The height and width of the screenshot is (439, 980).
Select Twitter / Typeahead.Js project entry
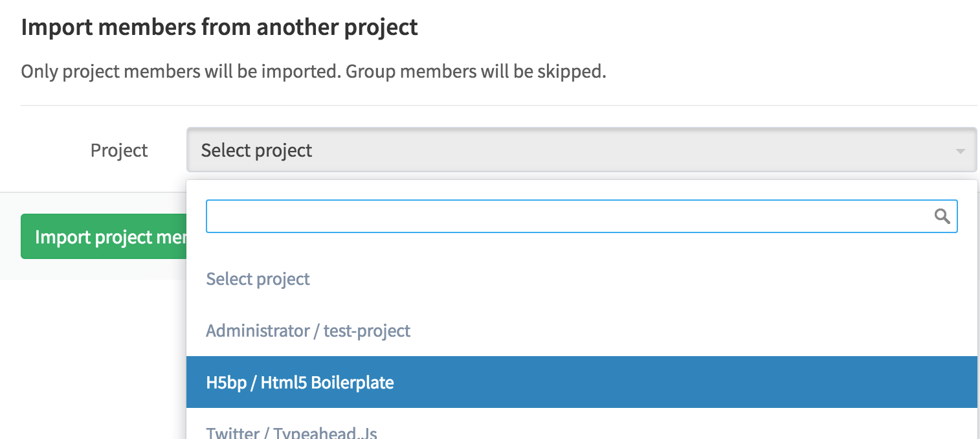pyautogui.click(x=292, y=431)
